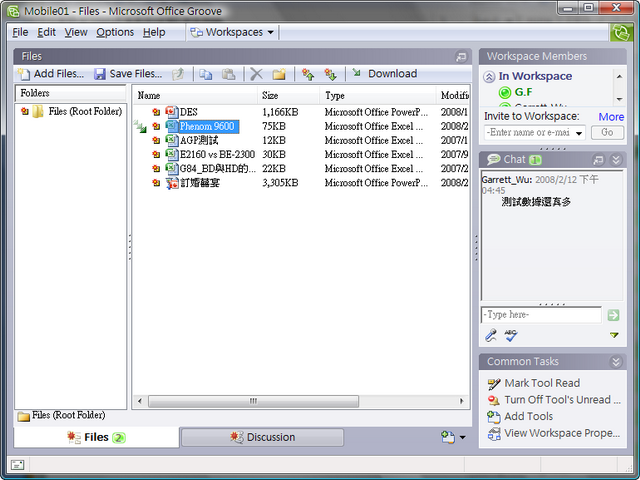Screen dimensions: 640x480
Task: Open the Workspaces dropdown
Action: point(232,32)
